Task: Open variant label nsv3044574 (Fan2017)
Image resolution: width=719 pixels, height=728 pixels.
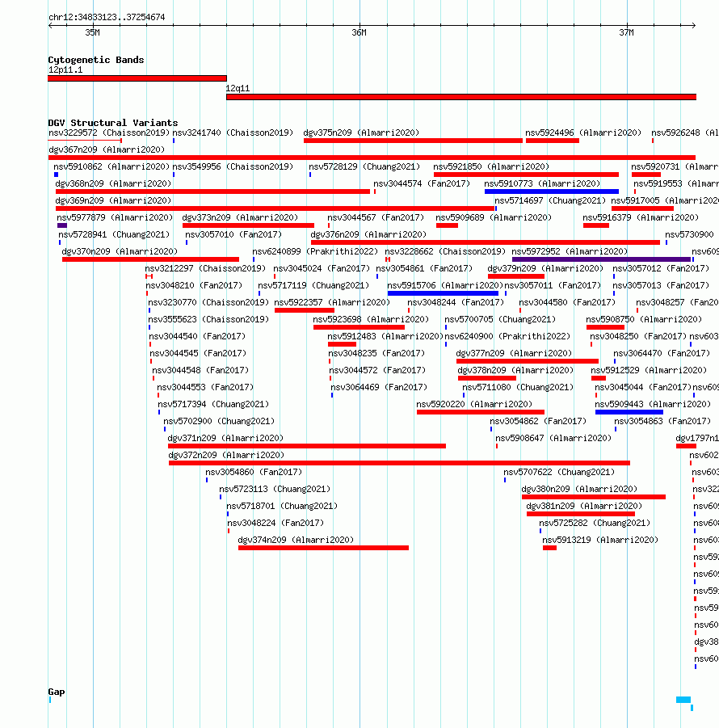Action: (422, 184)
